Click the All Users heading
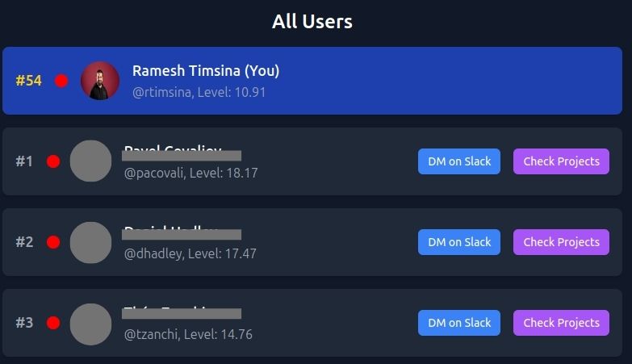This screenshot has height=364, width=632. click(x=312, y=21)
